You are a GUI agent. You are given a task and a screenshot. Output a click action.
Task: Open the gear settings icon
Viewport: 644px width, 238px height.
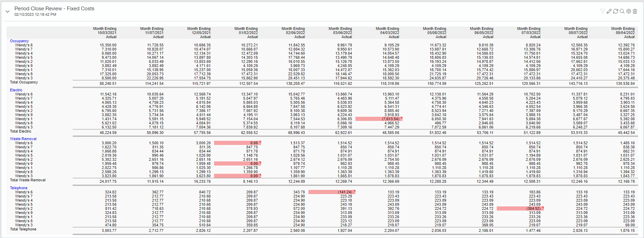(629, 11)
